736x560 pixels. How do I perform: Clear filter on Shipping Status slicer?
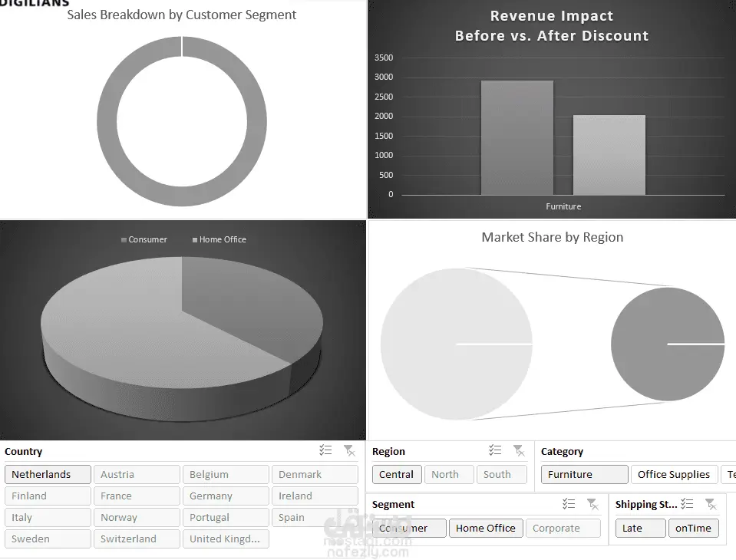point(711,504)
